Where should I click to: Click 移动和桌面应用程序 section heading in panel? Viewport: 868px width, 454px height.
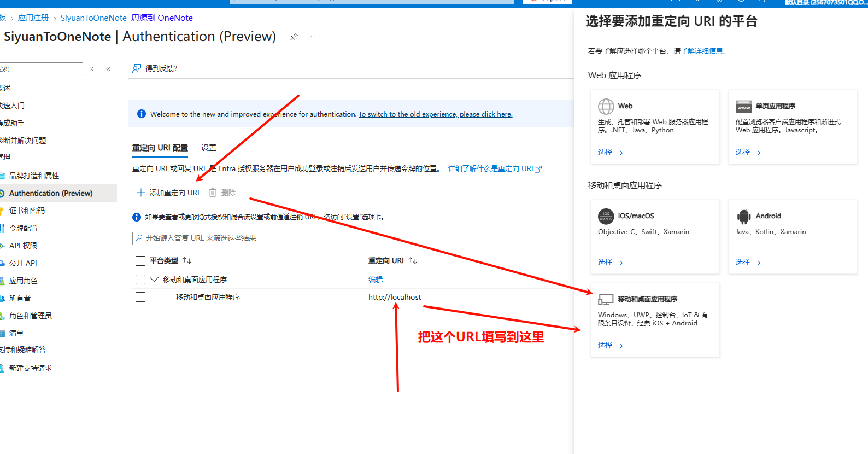(x=625, y=185)
